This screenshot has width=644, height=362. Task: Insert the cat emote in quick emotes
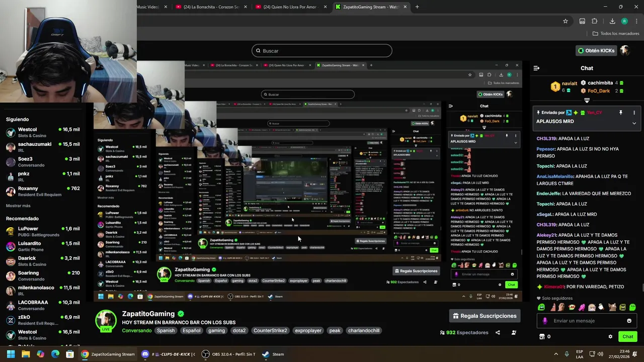point(612,307)
